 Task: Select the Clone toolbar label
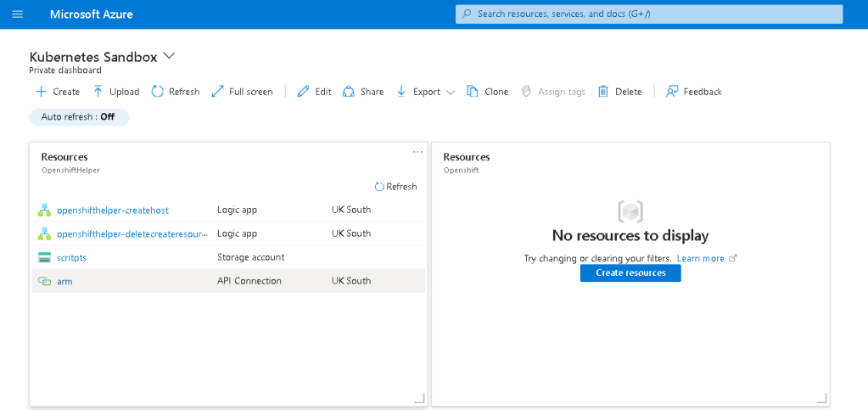point(496,92)
